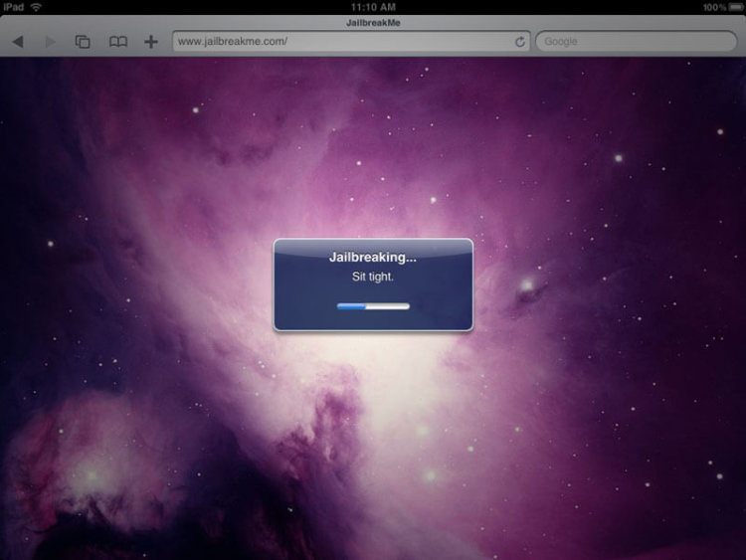Image resolution: width=746 pixels, height=560 pixels.
Task: Tap the iPad carrier label
Action: pyautogui.click(x=13, y=7)
